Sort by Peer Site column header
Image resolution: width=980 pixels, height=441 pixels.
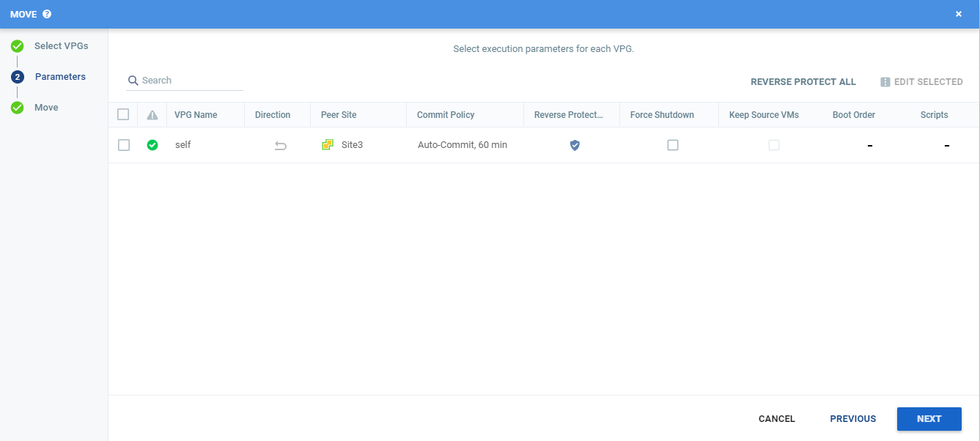[x=339, y=115]
